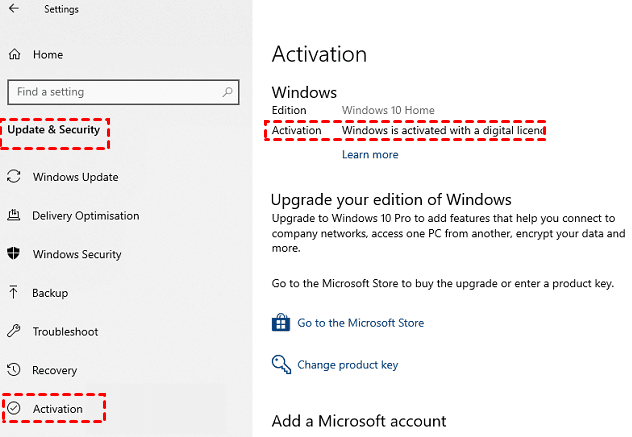Click Go to the Microsoft Store link
This screenshot has height=437, width=632.
tap(360, 323)
